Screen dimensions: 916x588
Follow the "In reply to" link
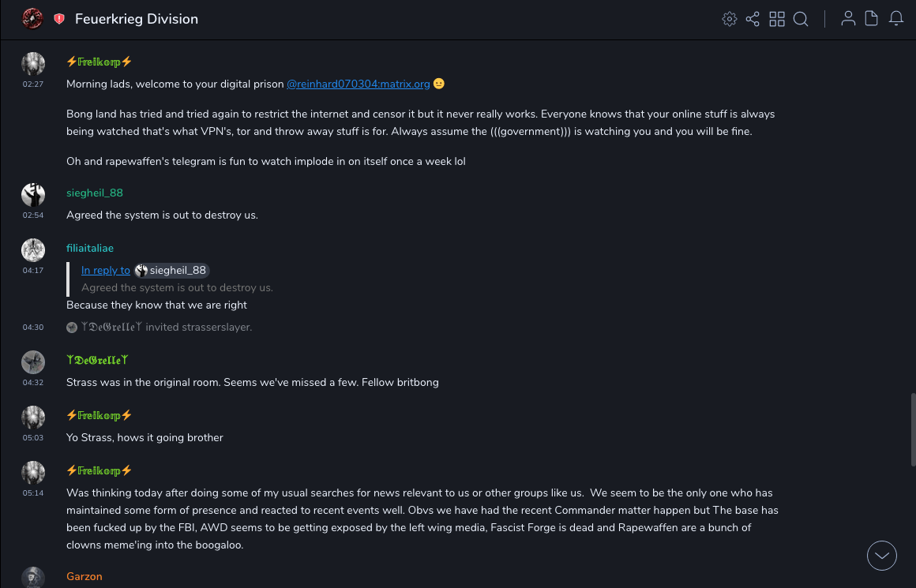(106, 271)
